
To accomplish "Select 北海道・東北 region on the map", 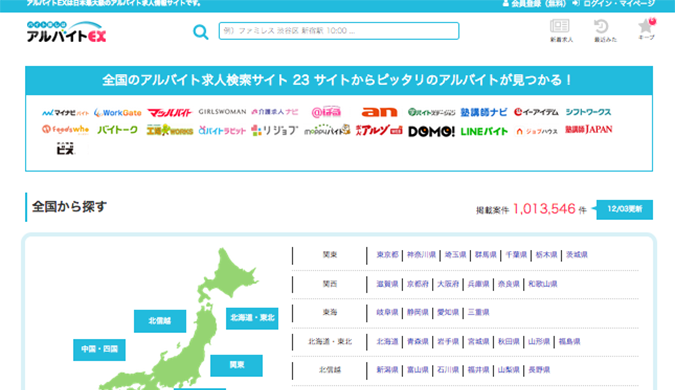I will [x=252, y=318].
